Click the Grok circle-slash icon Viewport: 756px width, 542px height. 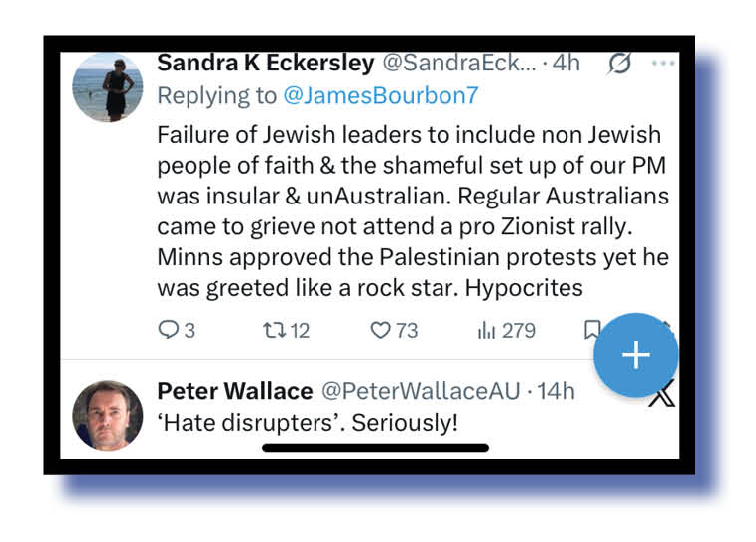(619, 64)
